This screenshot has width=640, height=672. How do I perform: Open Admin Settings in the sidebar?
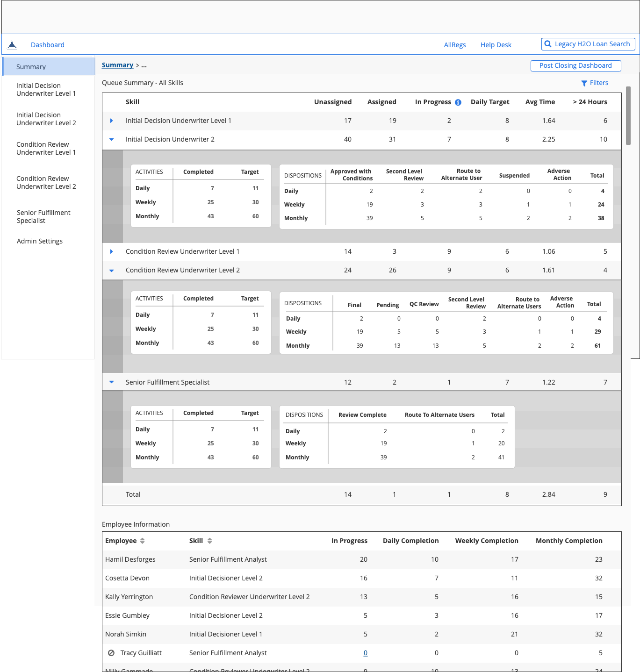click(40, 241)
